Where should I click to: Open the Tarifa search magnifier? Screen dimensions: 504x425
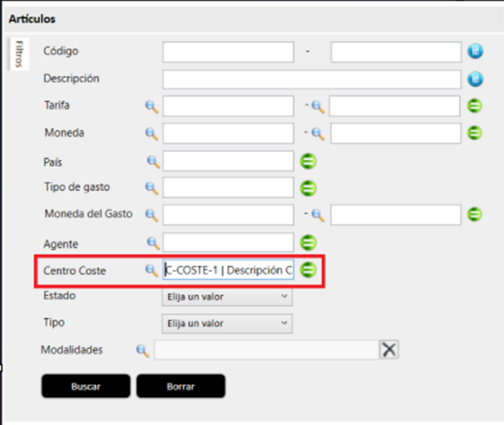click(152, 106)
